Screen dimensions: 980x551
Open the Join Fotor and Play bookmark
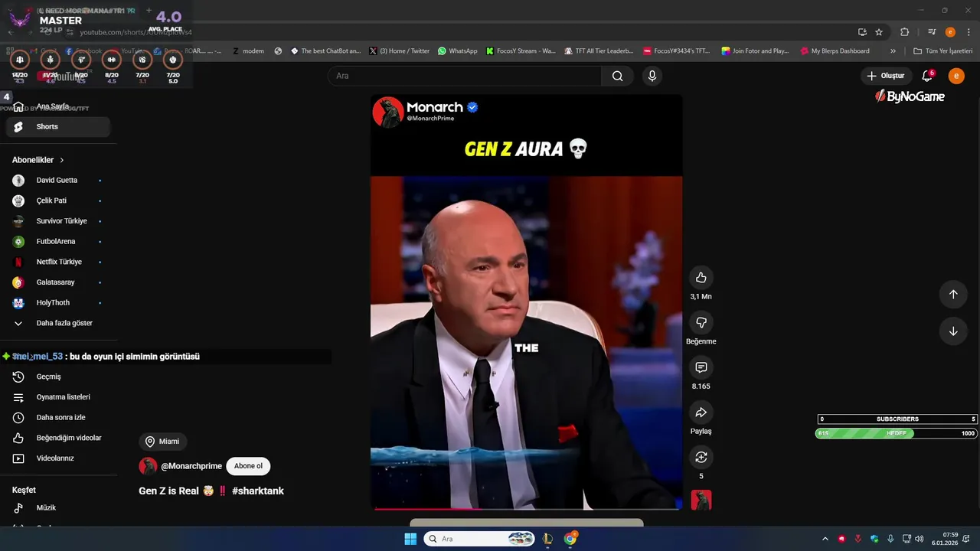pos(755,51)
